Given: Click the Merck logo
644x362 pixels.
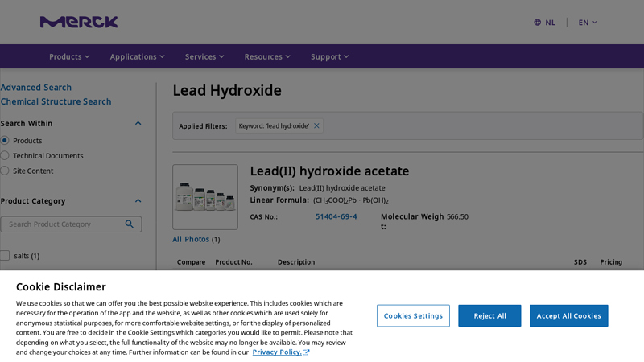Looking at the screenshot, I should click(79, 22).
